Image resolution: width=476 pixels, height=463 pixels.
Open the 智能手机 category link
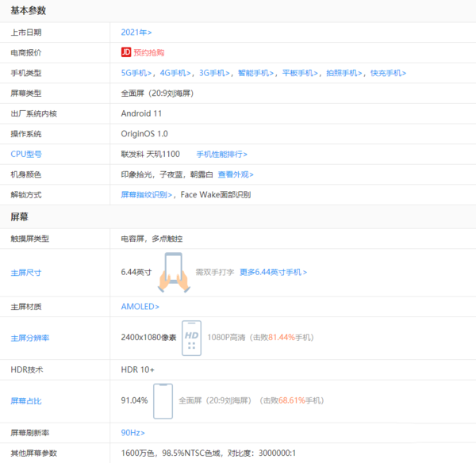(x=254, y=73)
